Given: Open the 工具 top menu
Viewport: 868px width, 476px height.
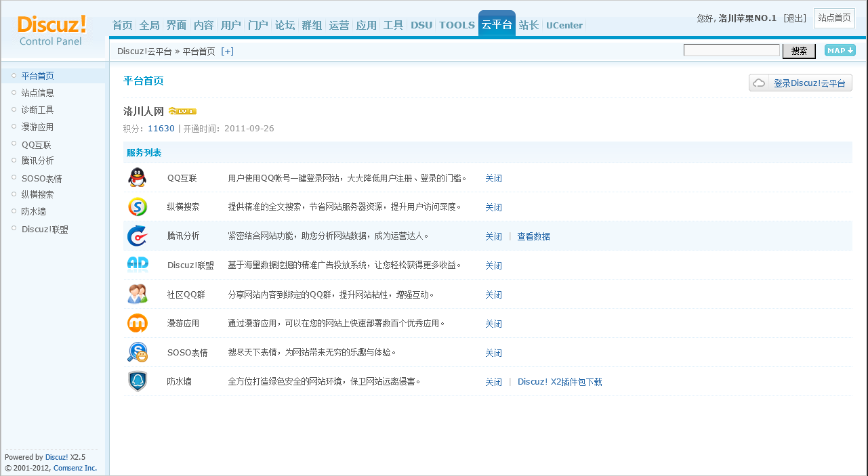Looking at the screenshot, I should point(394,25).
